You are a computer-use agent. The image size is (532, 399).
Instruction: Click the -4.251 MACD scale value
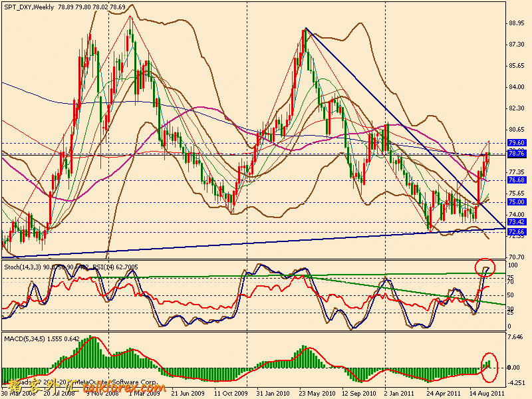pyautogui.click(x=516, y=383)
